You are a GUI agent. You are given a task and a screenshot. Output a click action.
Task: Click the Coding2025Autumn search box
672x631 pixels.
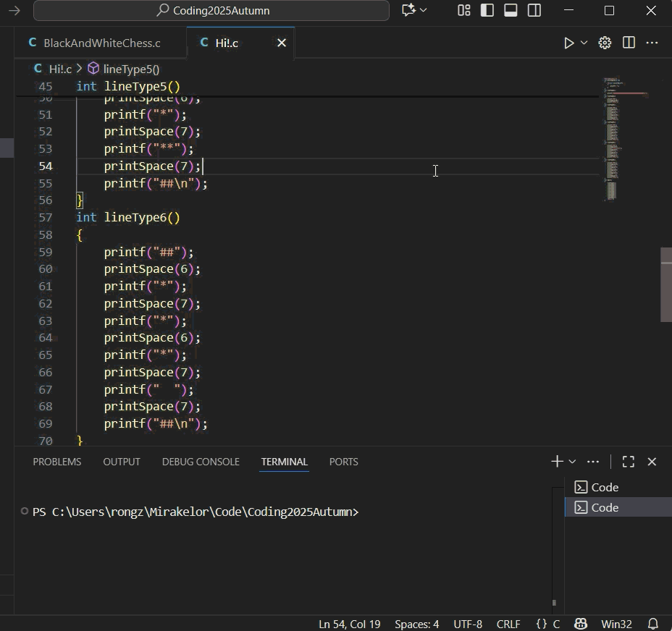tap(211, 10)
